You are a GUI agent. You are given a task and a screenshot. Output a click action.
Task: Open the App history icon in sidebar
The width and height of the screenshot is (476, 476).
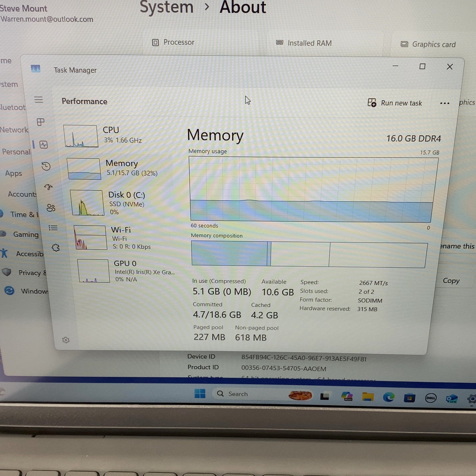[46, 166]
